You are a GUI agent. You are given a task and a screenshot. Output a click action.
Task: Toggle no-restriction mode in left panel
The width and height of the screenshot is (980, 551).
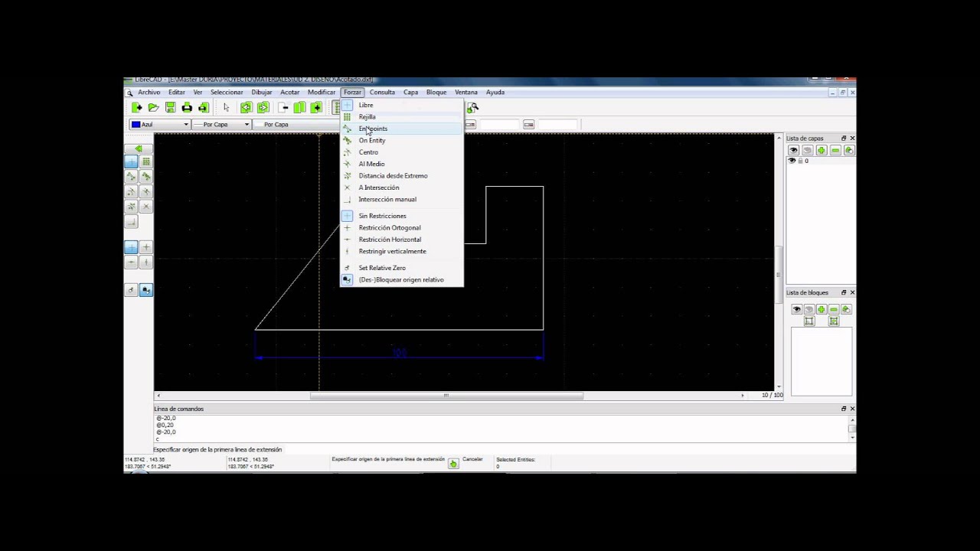[x=131, y=247]
